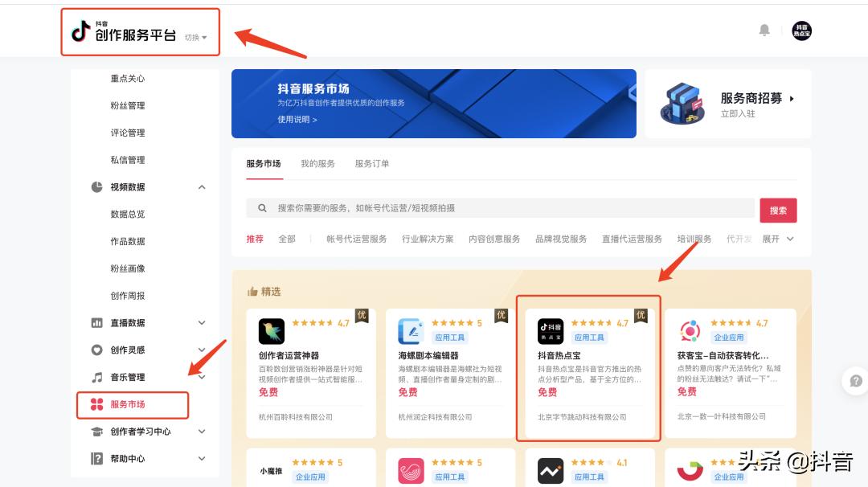Image resolution: width=868 pixels, height=487 pixels.
Task: Click the 海螺剧本编辑器 app icon
Action: (x=410, y=330)
